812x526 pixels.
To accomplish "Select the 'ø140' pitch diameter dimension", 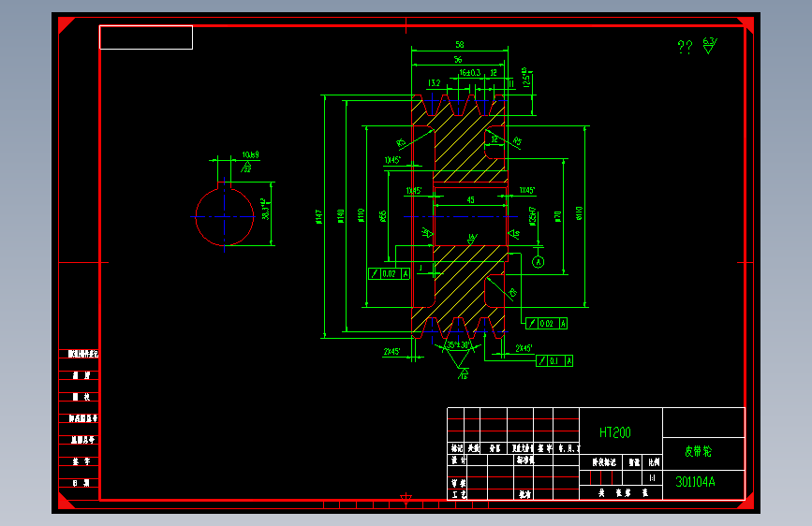I will coord(340,216).
